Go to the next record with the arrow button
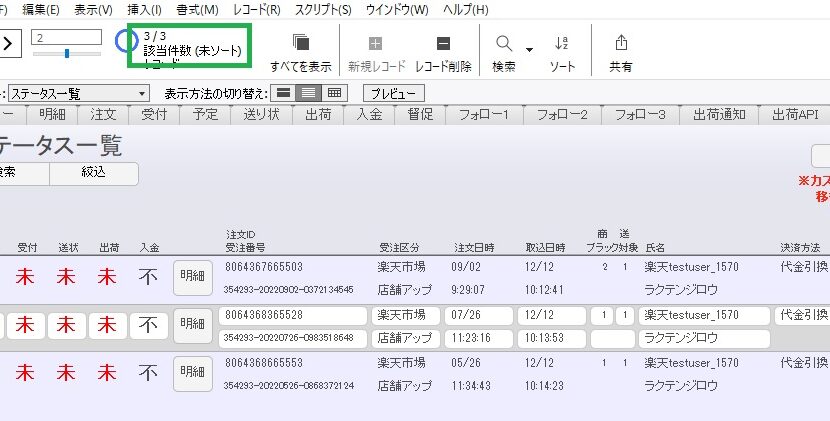This screenshot has height=421, width=830. [x=9, y=43]
